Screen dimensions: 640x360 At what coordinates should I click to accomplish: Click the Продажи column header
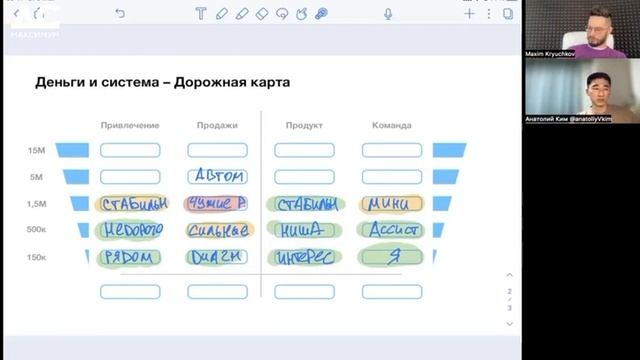pyautogui.click(x=217, y=125)
